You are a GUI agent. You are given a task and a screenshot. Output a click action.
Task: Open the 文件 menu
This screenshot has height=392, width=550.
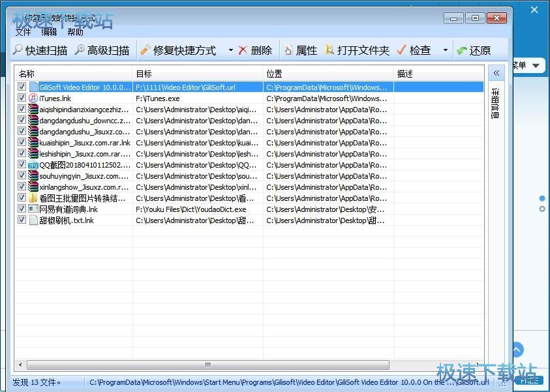point(23,32)
